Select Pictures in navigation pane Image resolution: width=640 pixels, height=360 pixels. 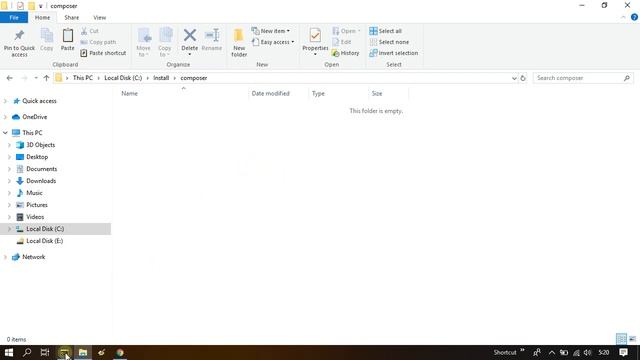tap(37, 205)
